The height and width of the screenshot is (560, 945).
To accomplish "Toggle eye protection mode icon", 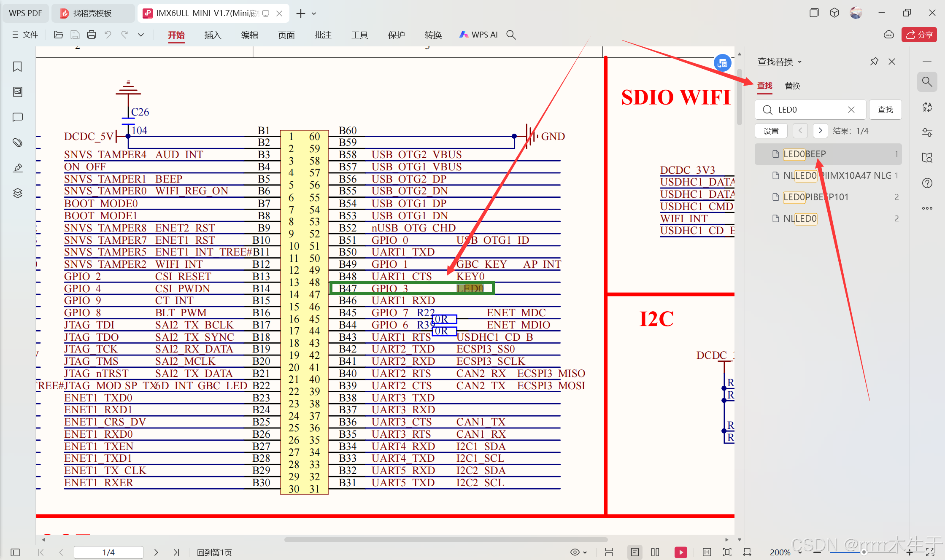I will [575, 552].
